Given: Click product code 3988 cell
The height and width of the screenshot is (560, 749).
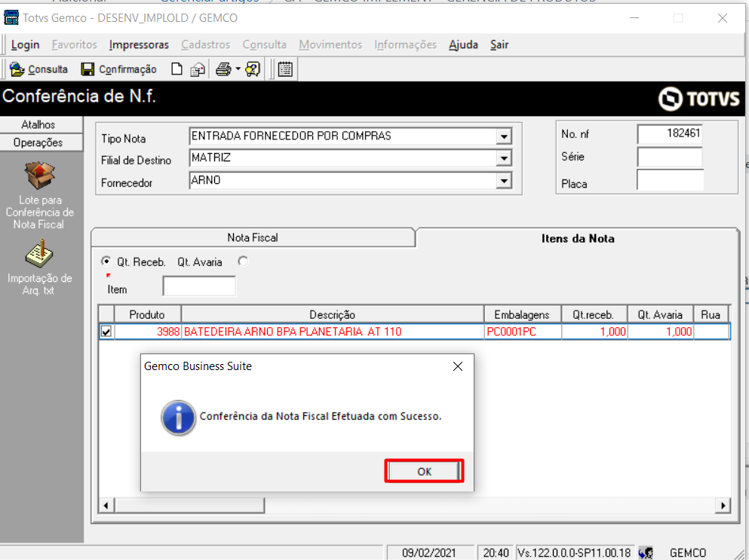Looking at the screenshot, I should (x=147, y=332).
